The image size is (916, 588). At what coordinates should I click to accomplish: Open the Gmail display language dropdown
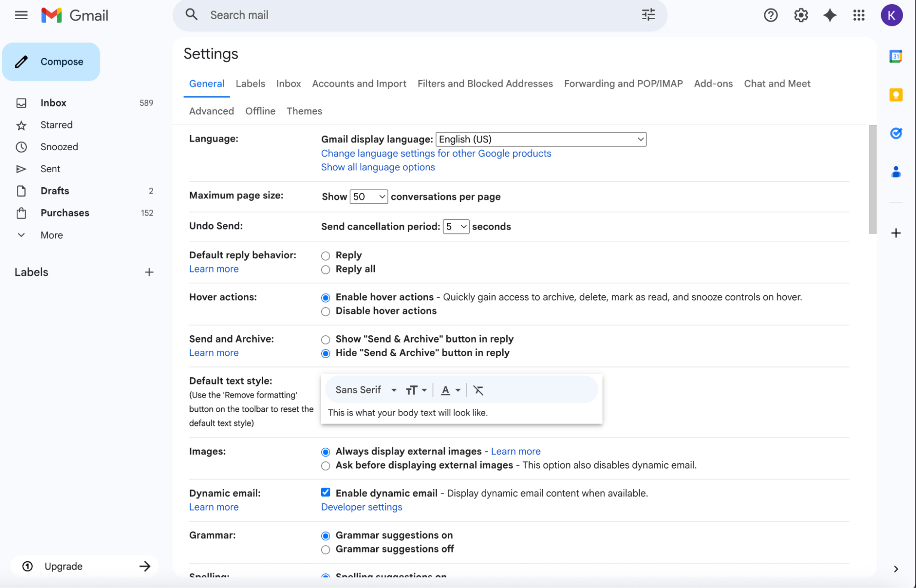pos(541,139)
